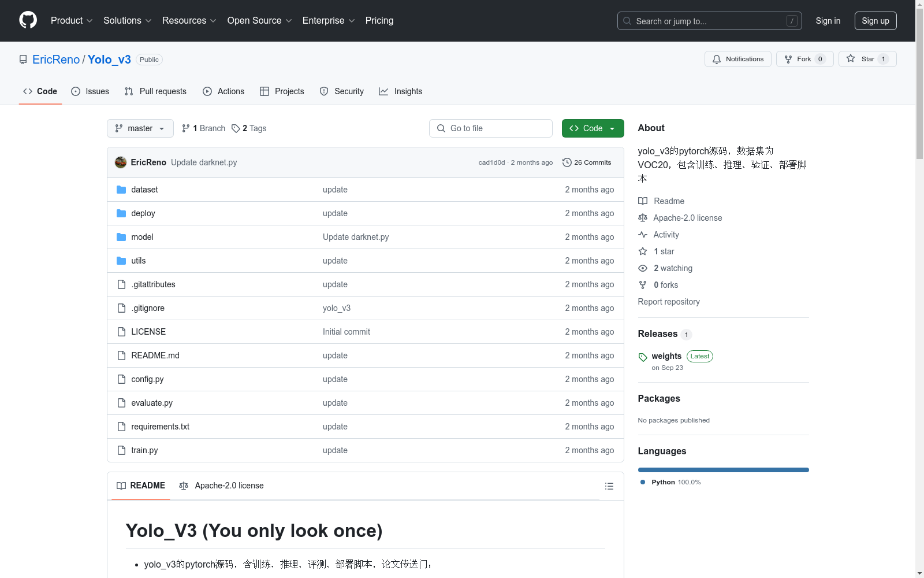
Task: Click the cad1d0d commit hash
Action: coord(491,162)
